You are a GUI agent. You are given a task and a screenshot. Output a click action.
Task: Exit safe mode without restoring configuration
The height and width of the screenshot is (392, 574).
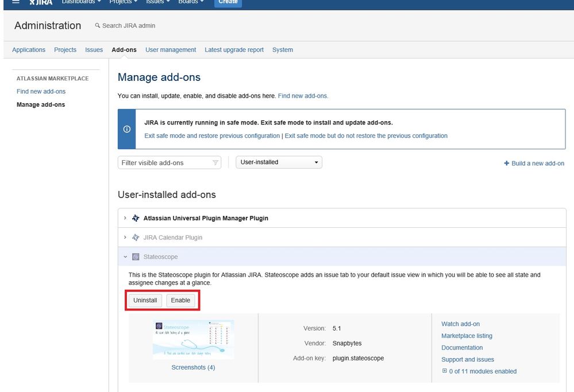(366, 135)
